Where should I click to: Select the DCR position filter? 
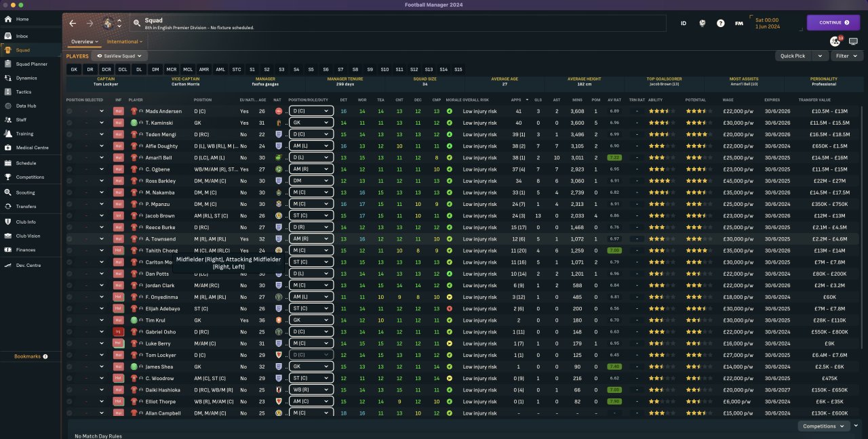click(106, 69)
